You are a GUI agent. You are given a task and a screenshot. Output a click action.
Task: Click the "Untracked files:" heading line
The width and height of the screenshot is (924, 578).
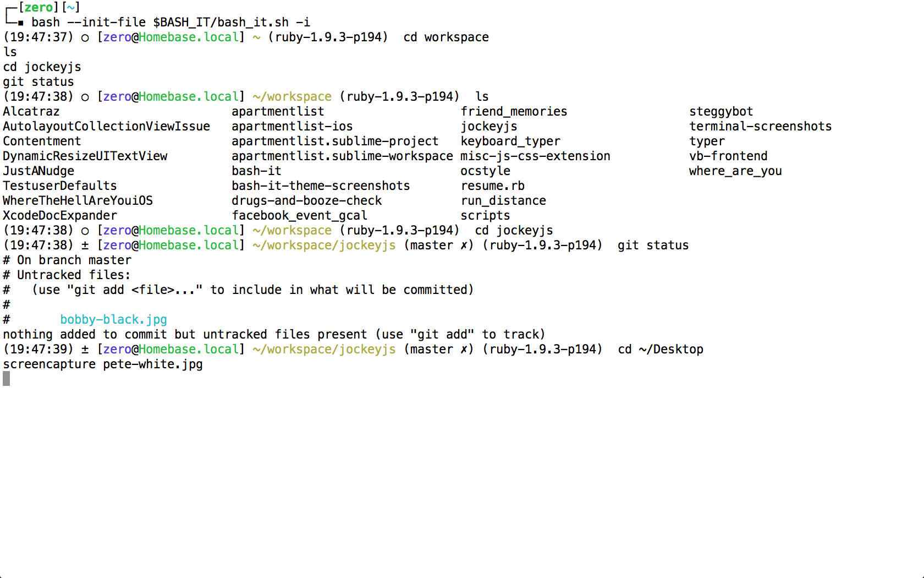[x=74, y=275]
